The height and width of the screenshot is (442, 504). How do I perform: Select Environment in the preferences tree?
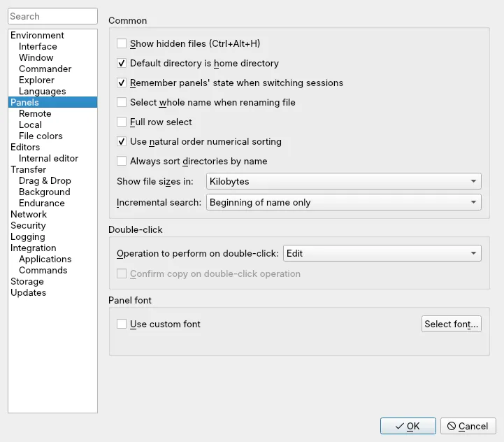point(37,35)
